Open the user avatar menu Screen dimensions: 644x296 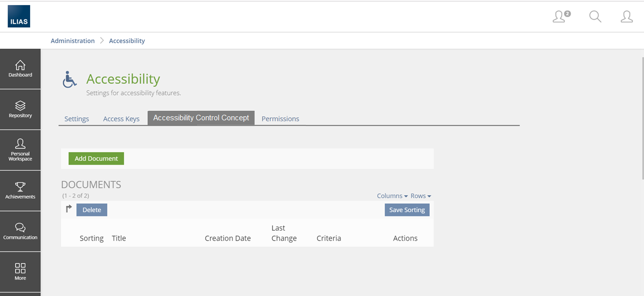(626, 17)
